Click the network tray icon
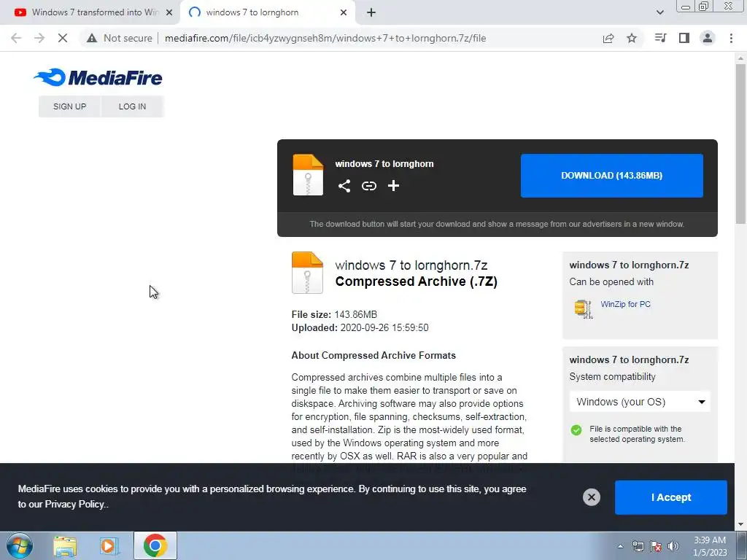The height and width of the screenshot is (560, 747). (638, 546)
